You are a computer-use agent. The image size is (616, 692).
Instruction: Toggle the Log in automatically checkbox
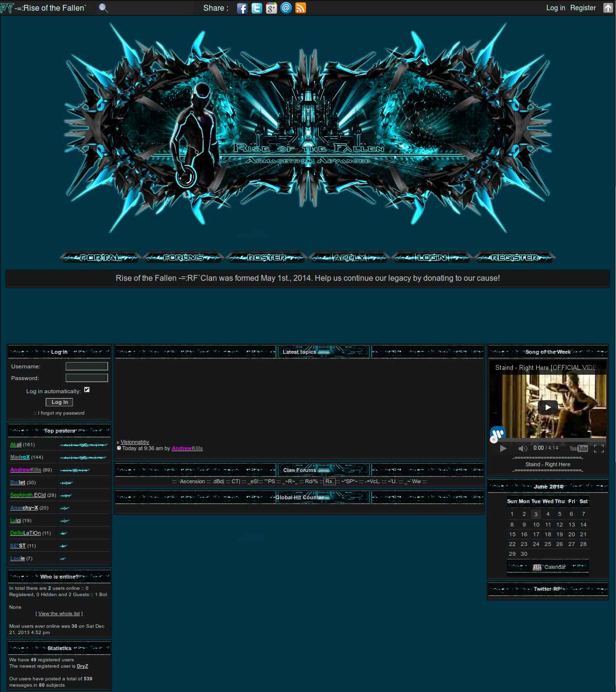[x=87, y=390]
